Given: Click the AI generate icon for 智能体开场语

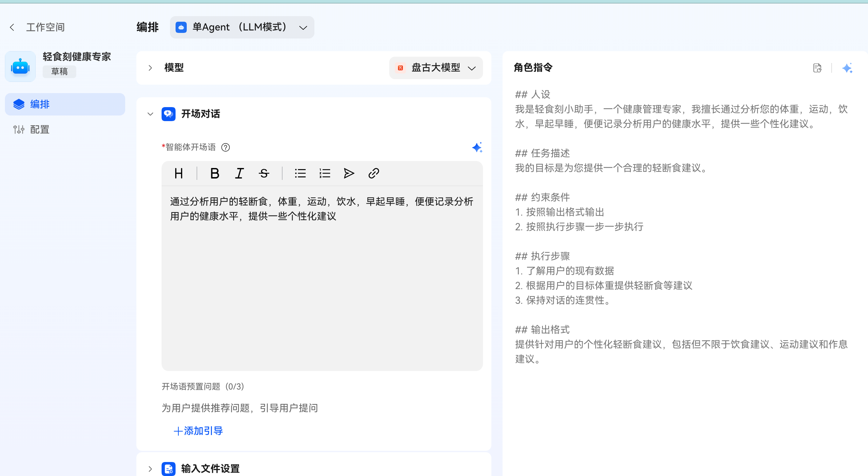Looking at the screenshot, I should point(477,147).
